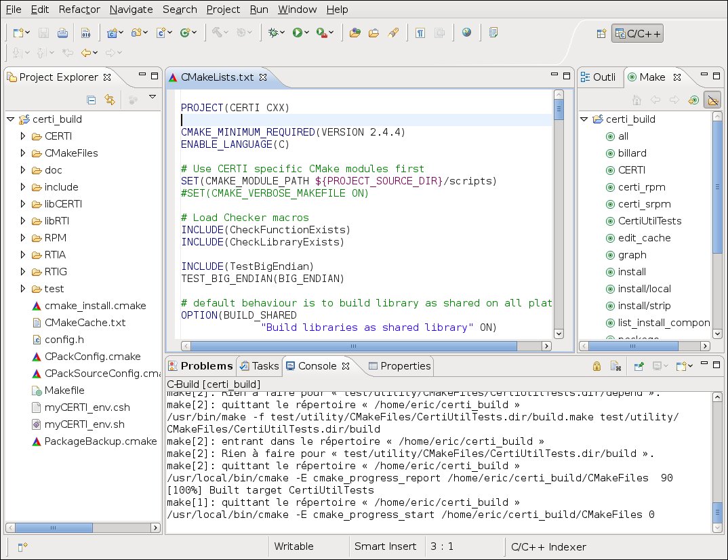The height and width of the screenshot is (560, 728).
Task: Switch to the Problems tab
Action: click(201, 366)
